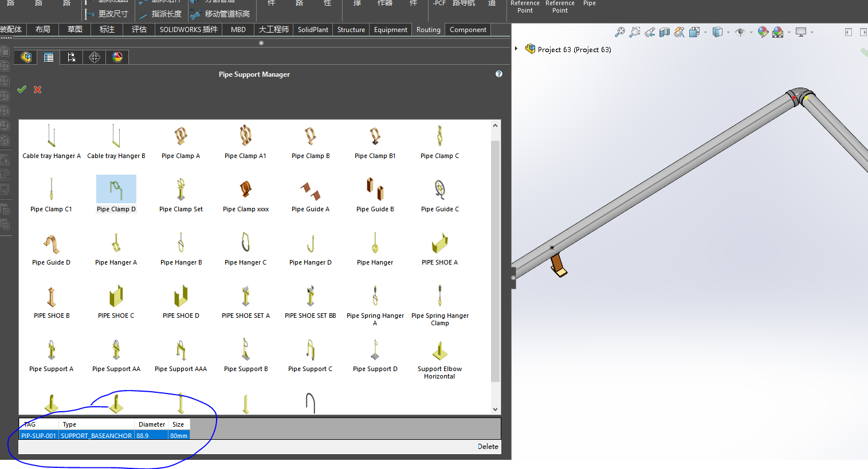Open the ConfigurationManager tab
The height and width of the screenshot is (469, 868).
pyautogui.click(x=72, y=57)
